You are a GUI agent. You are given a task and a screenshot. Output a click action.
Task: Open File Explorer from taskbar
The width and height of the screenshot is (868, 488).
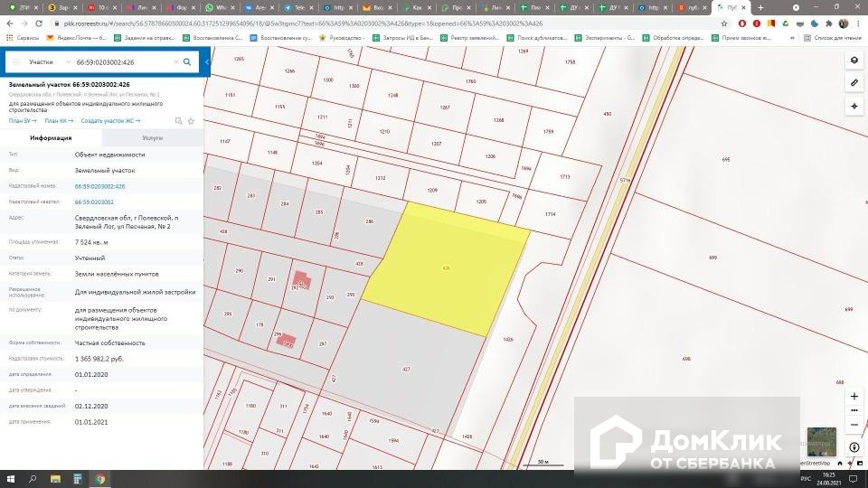click(x=55, y=479)
